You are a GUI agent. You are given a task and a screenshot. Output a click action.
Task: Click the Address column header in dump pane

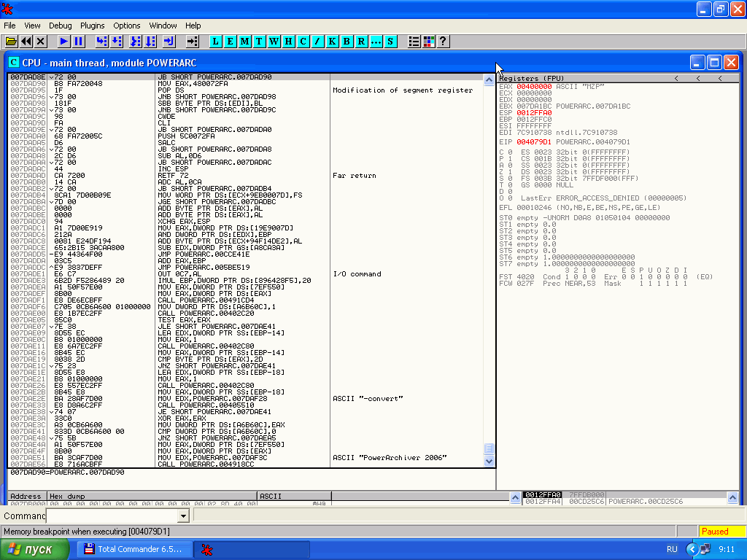(28, 496)
